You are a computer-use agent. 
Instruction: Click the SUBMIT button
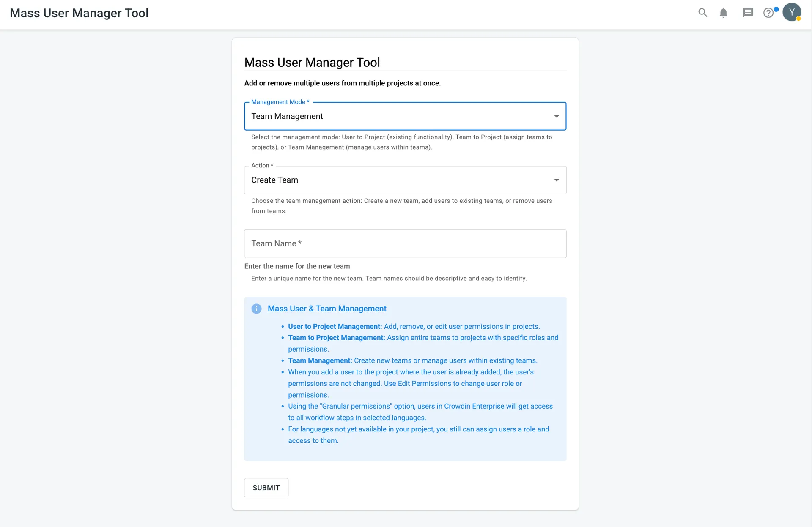(x=266, y=487)
